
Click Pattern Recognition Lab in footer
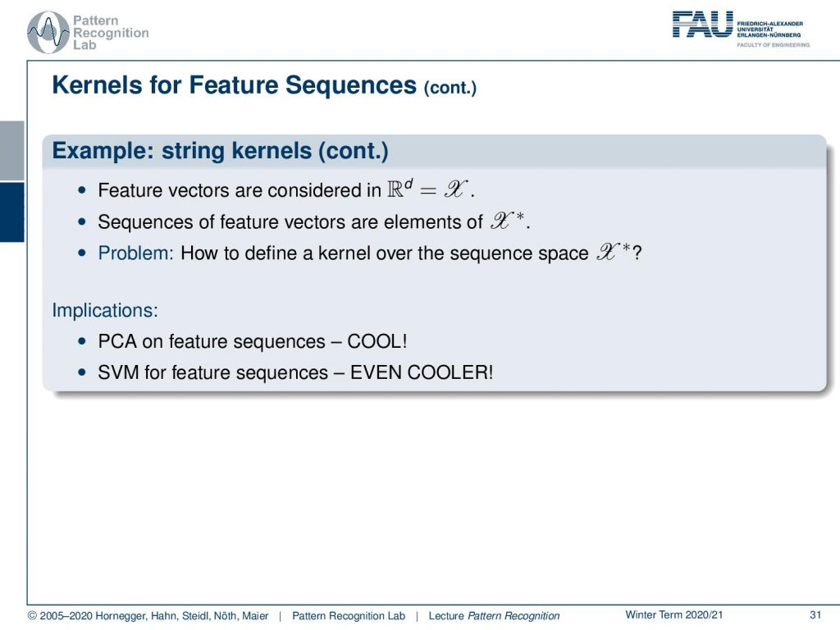pos(348,616)
